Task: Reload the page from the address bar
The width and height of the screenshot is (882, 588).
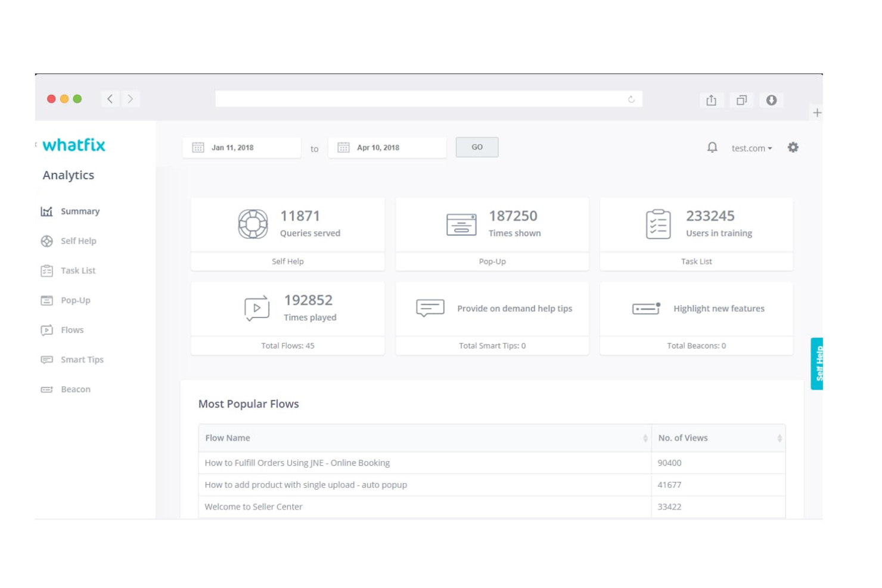Action: 631,99
